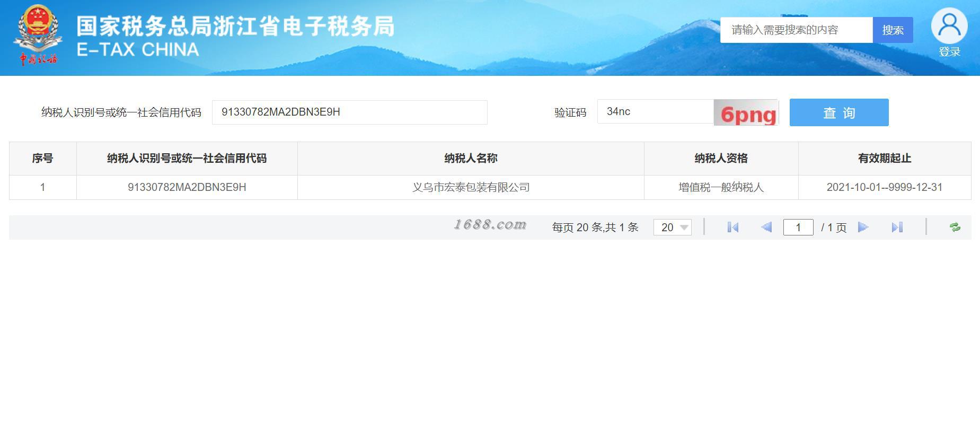Focus the 验证码 captcha input field
The width and height of the screenshot is (980, 446).
(x=656, y=111)
